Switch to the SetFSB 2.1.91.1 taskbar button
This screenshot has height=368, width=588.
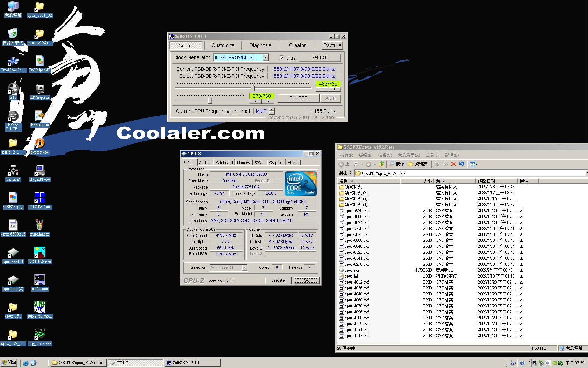(193, 363)
